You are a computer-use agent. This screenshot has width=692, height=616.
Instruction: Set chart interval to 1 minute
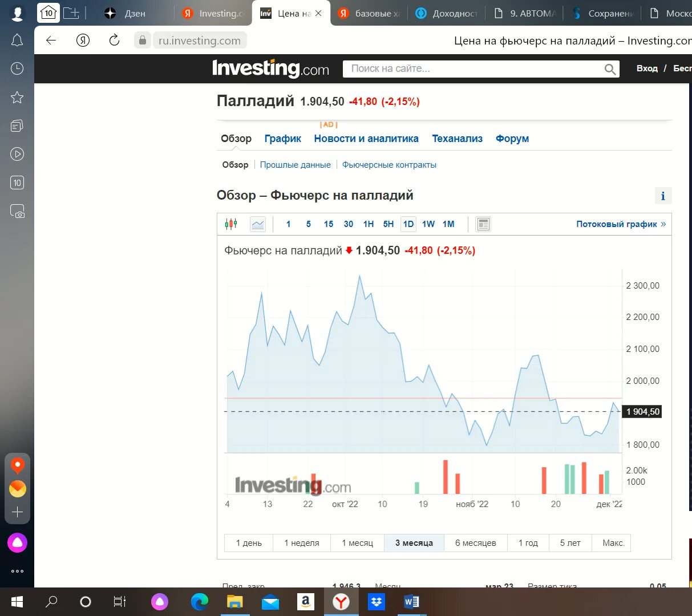(x=289, y=224)
